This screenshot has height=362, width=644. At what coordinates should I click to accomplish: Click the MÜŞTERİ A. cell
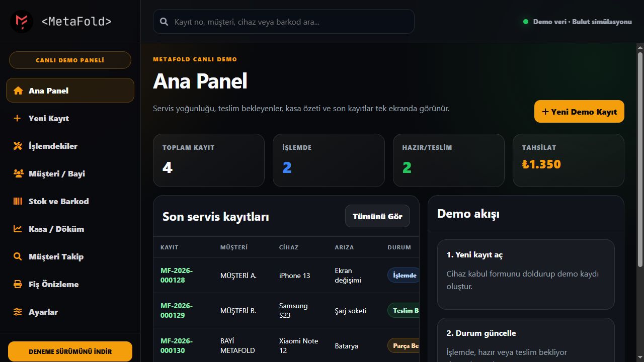[238, 276]
